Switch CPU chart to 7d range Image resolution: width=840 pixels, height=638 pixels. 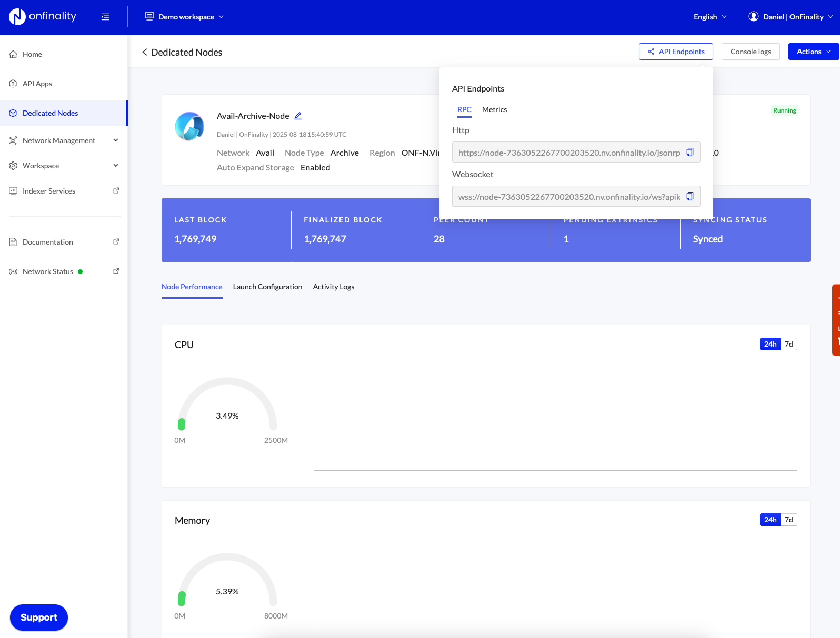pyautogui.click(x=788, y=344)
